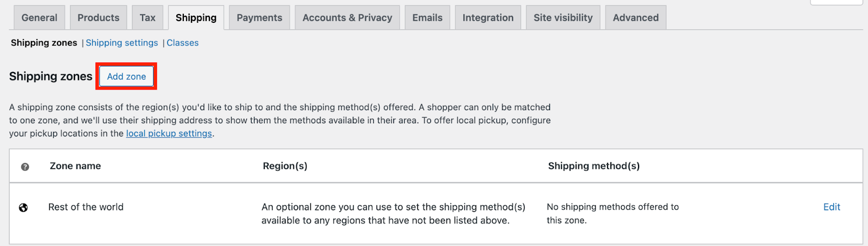Open Accounts & Privacy tab
Screen dimensions: 868x246
point(347,18)
